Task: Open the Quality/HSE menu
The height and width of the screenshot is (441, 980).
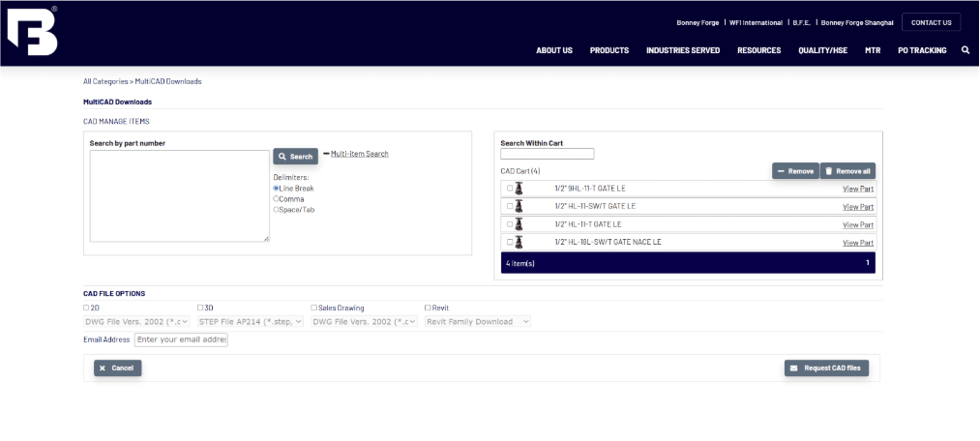Action: 823,50
